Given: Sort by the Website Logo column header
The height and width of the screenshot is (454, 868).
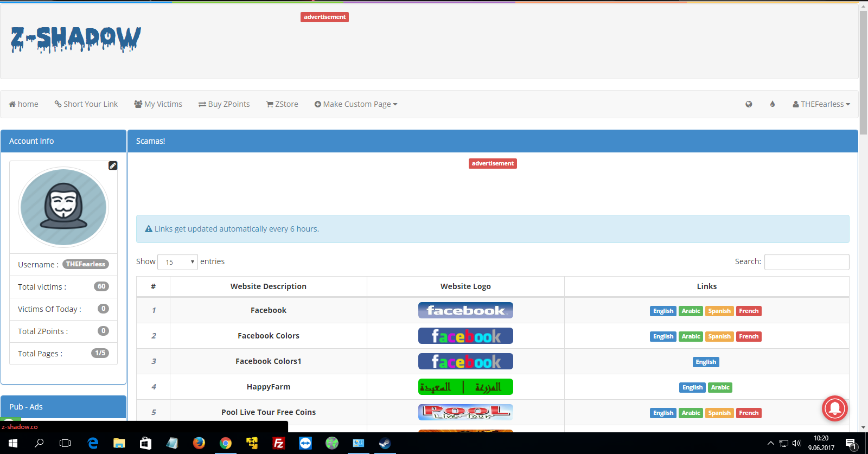Looking at the screenshot, I should (x=465, y=286).
